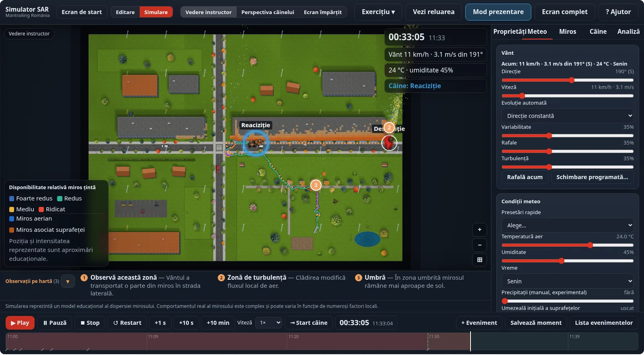Restart the simulation
644x355 pixels.
tap(127, 323)
